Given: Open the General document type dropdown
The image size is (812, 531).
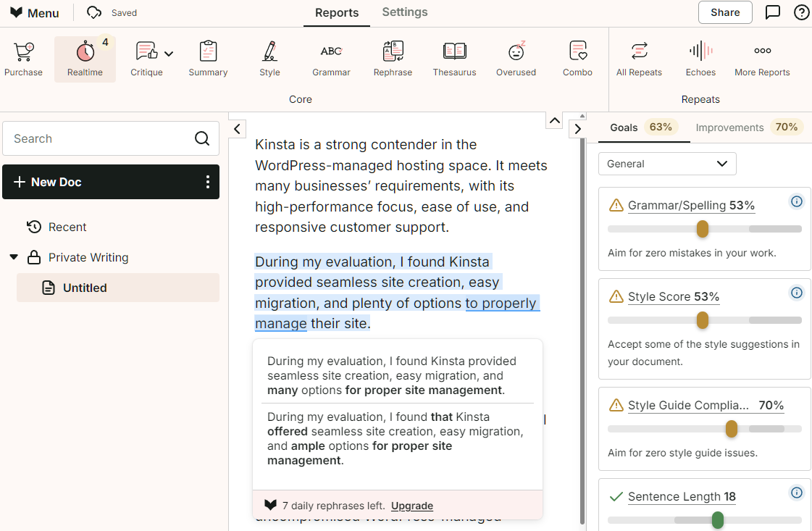Looking at the screenshot, I should pos(667,164).
